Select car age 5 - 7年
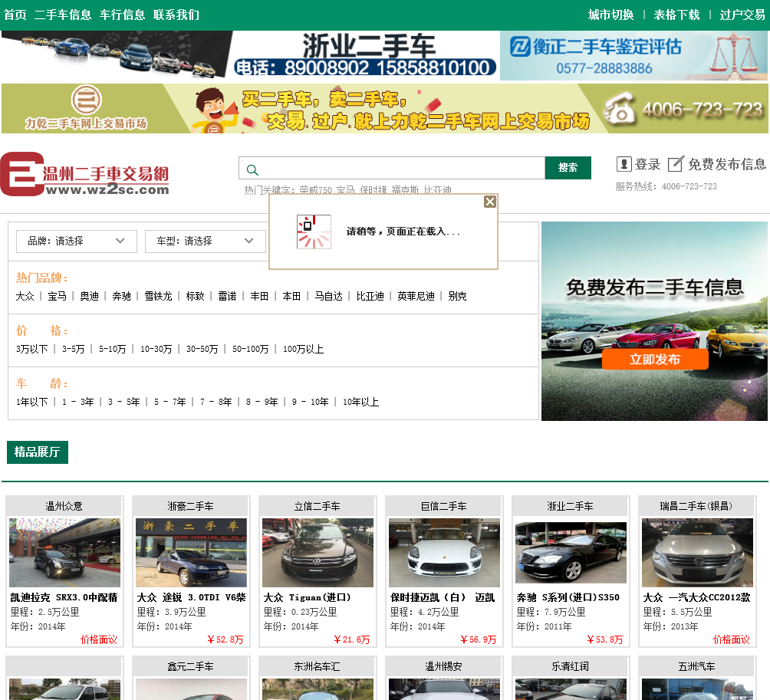The image size is (770, 700). pyautogui.click(x=170, y=402)
